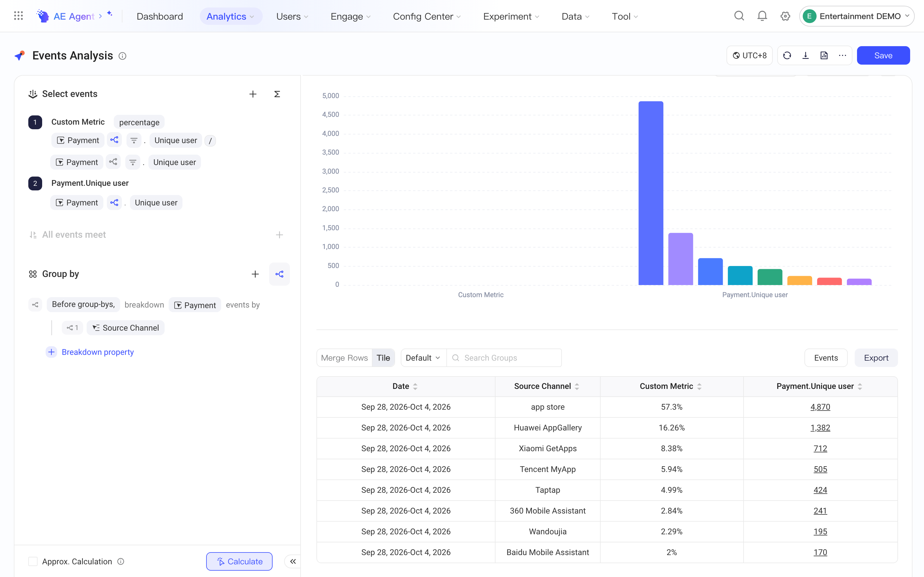Click the refresh icon next to UTC+8
Image resolution: width=924 pixels, height=577 pixels.
click(x=787, y=56)
